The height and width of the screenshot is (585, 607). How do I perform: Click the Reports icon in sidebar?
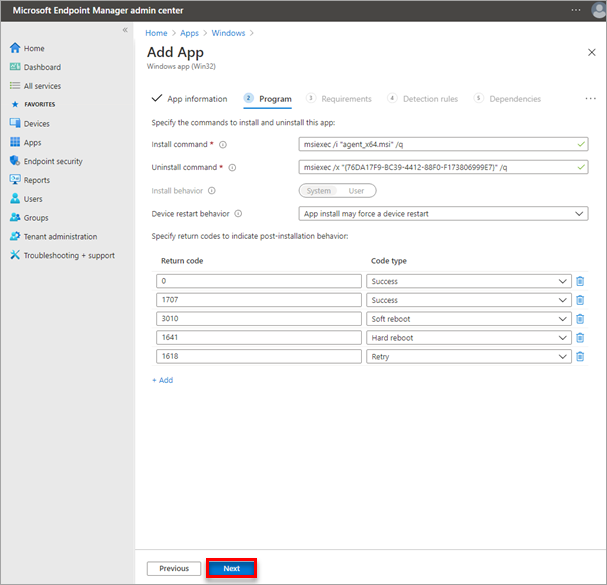[15, 180]
